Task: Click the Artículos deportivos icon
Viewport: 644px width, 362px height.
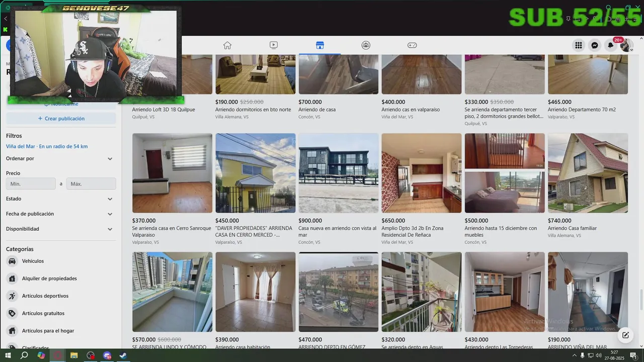Action: (x=12, y=296)
